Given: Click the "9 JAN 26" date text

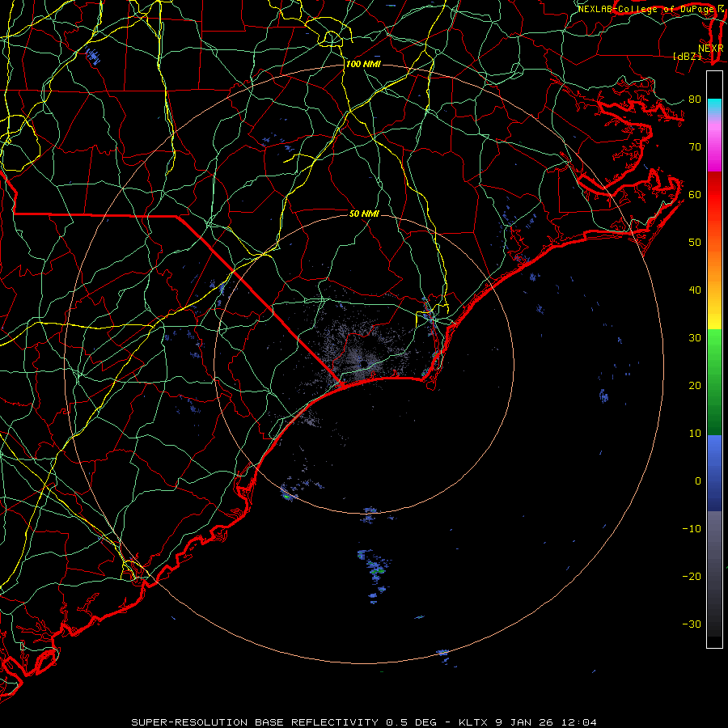Looking at the screenshot, I should pos(524,722).
